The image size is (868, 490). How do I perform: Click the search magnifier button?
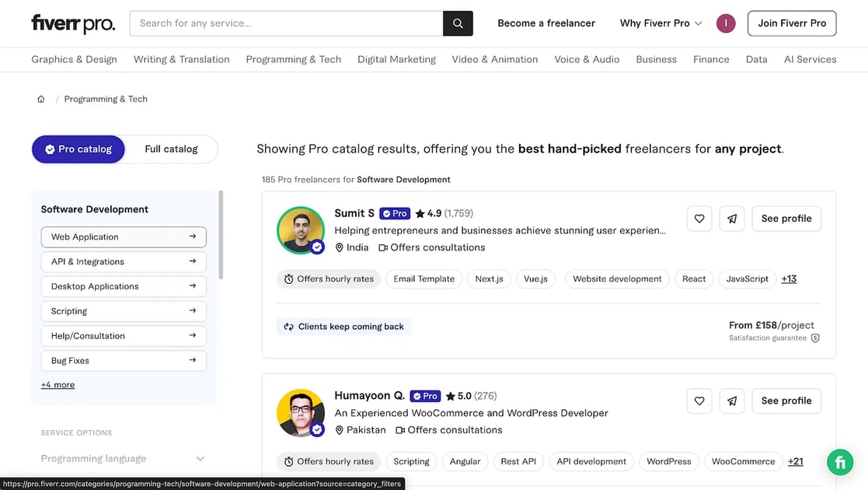458,23
